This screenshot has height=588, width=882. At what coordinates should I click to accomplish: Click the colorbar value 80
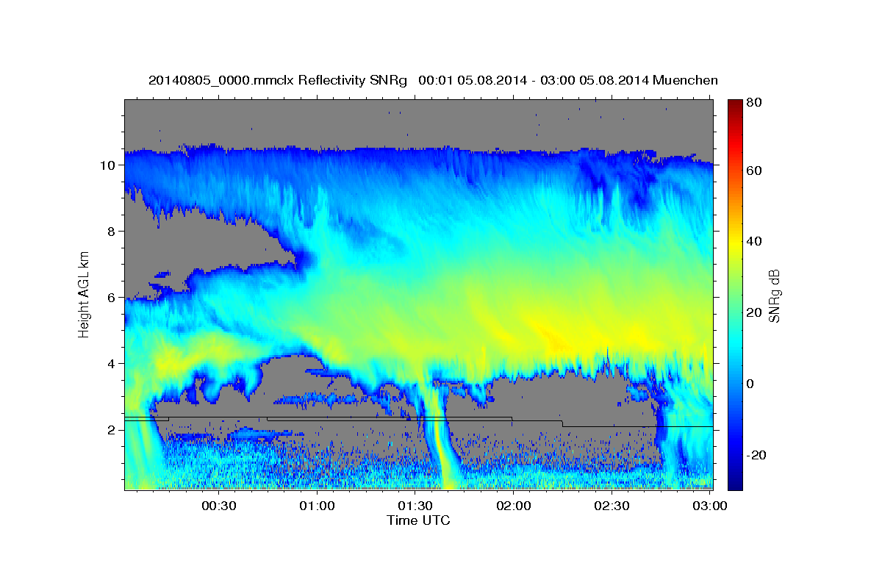[754, 103]
